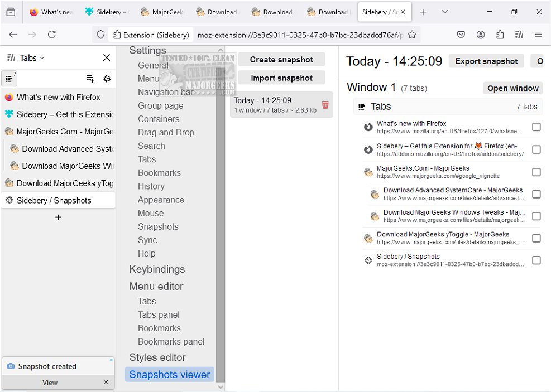This screenshot has height=392, width=551.
Task: Check the What's new with Firefox snapshot checkbox
Action: [536, 127]
